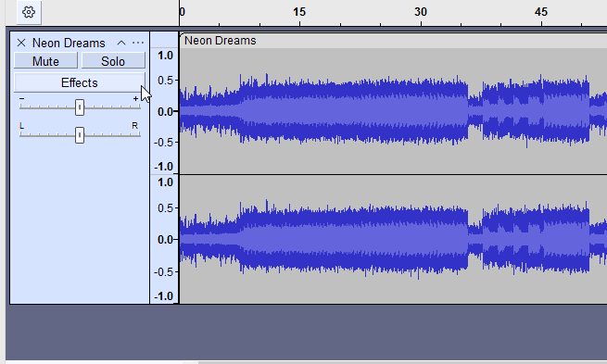Image resolution: width=607 pixels, height=364 pixels.
Task: Click the horizontal scrollbar at the bottom
Action: pyautogui.click(x=402, y=362)
